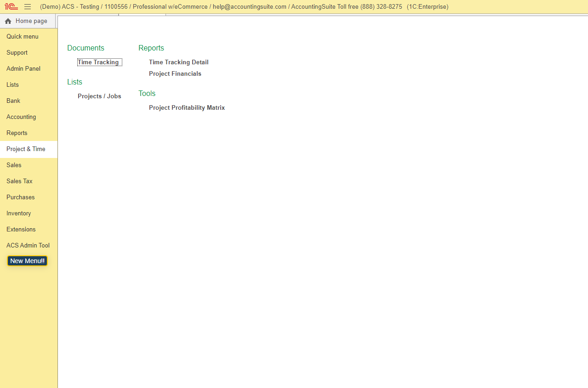Open the Reports sidebar section
The width and height of the screenshot is (588, 388).
pyautogui.click(x=29, y=133)
